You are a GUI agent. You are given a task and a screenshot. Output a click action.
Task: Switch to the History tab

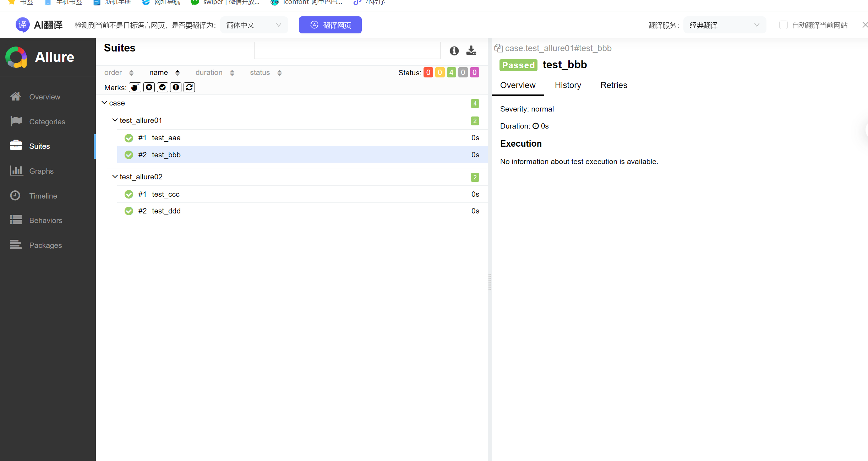(x=568, y=85)
